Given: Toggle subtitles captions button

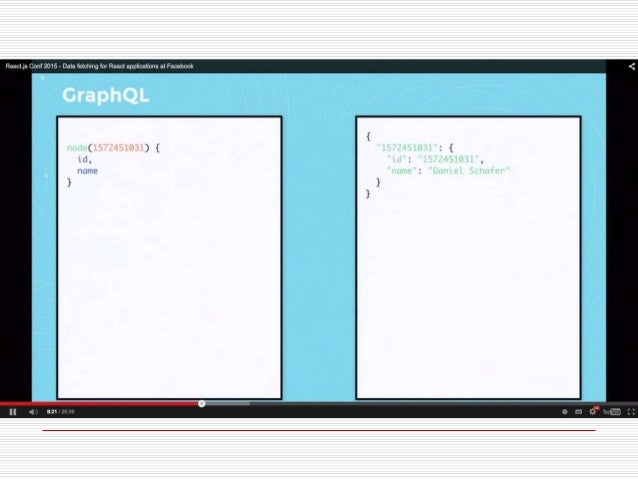Looking at the screenshot, I should [578, 412].
